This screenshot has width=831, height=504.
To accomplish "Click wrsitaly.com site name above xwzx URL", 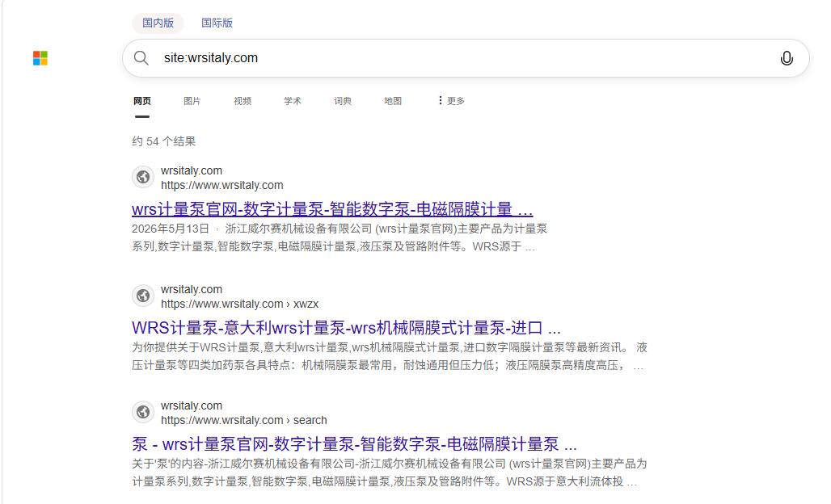I will (192, 290).
